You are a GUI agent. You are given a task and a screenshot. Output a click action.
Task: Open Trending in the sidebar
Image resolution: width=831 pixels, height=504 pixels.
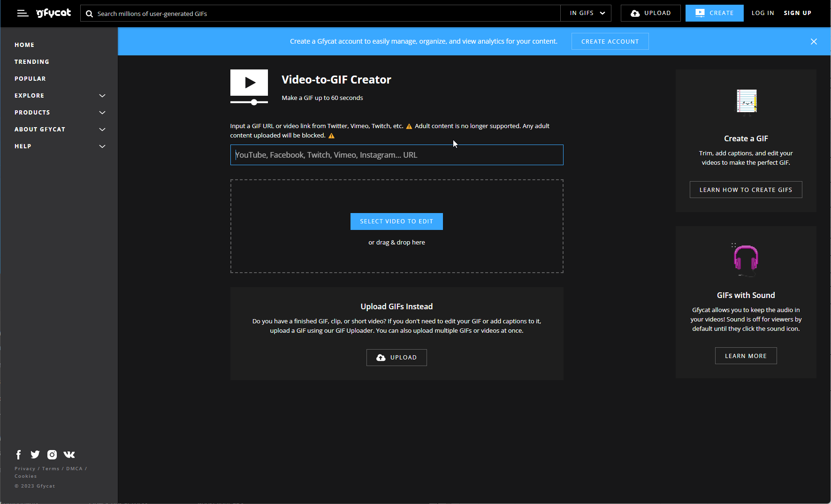pos(32,62)
